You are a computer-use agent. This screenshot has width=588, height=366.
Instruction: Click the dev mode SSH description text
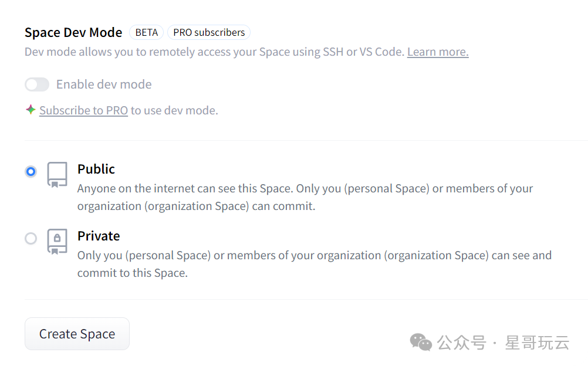click(214, 52)
